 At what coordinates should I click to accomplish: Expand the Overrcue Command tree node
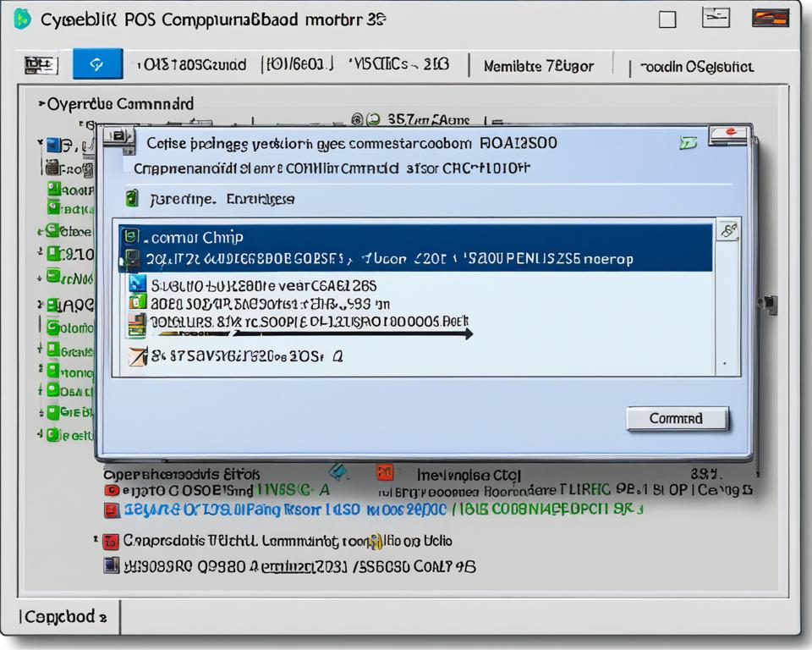coord(41,102)
